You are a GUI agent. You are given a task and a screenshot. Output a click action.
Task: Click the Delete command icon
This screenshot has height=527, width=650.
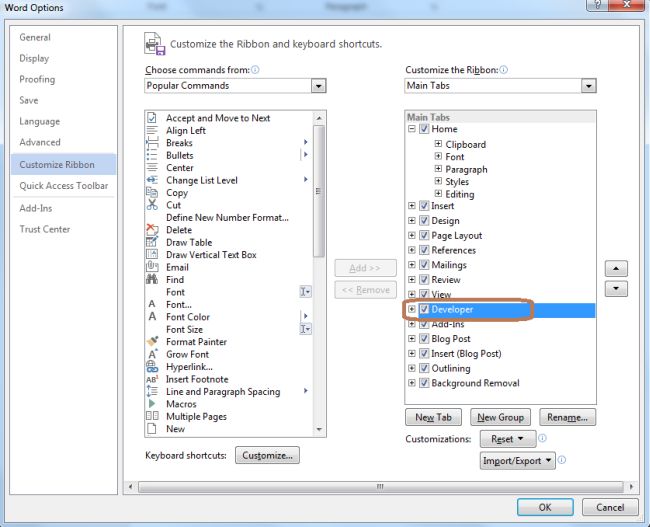pyautogui.click(x=152, y=230)
